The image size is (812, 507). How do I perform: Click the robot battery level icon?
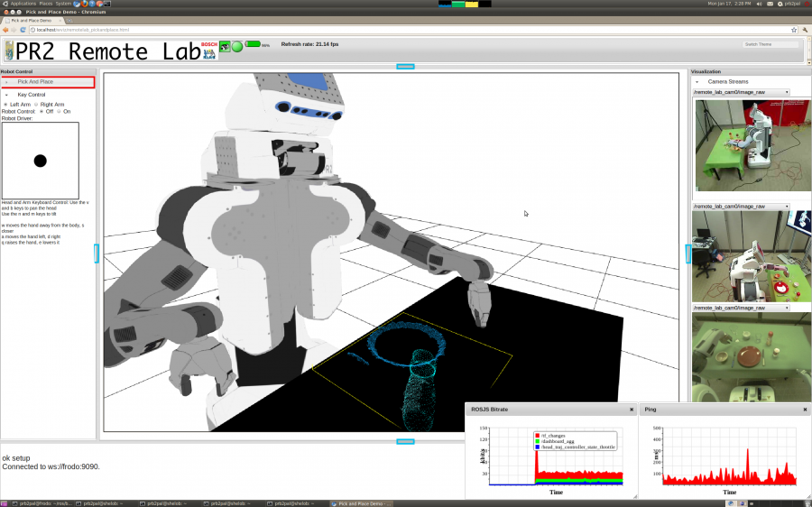pyautogui.click(x=253, y=43)
